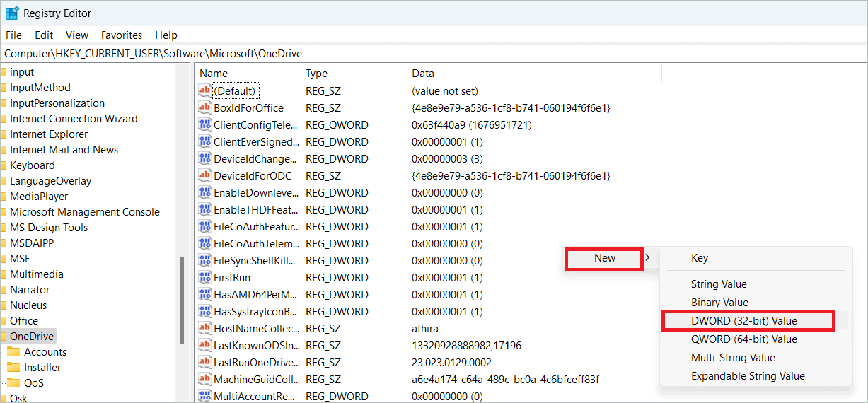This screenshot has width=868, height=403.
Task: Select the MediaPlayer key in tree
Action: (x=39, y=196)
